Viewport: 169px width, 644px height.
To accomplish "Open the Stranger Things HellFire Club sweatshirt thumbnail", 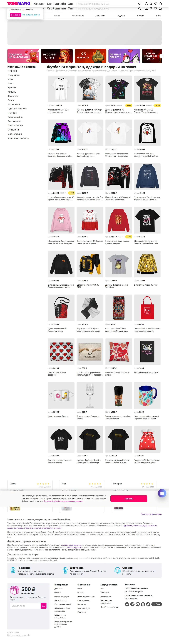I will point(147,133).
